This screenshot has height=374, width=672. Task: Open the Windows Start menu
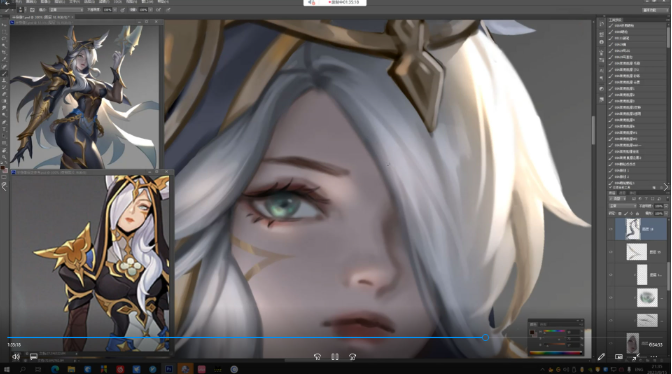(7, 369)
